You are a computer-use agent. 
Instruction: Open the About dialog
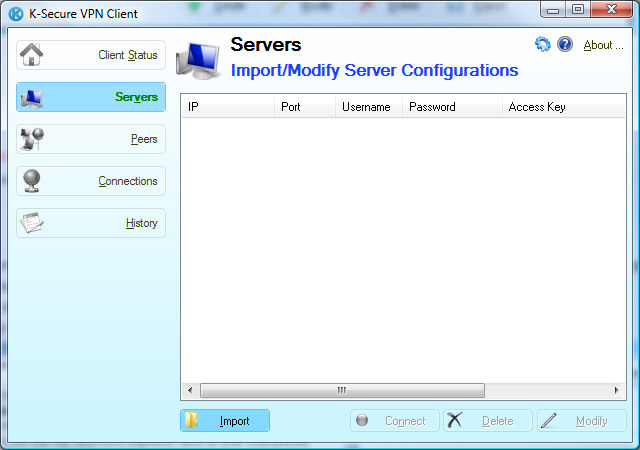603,45
